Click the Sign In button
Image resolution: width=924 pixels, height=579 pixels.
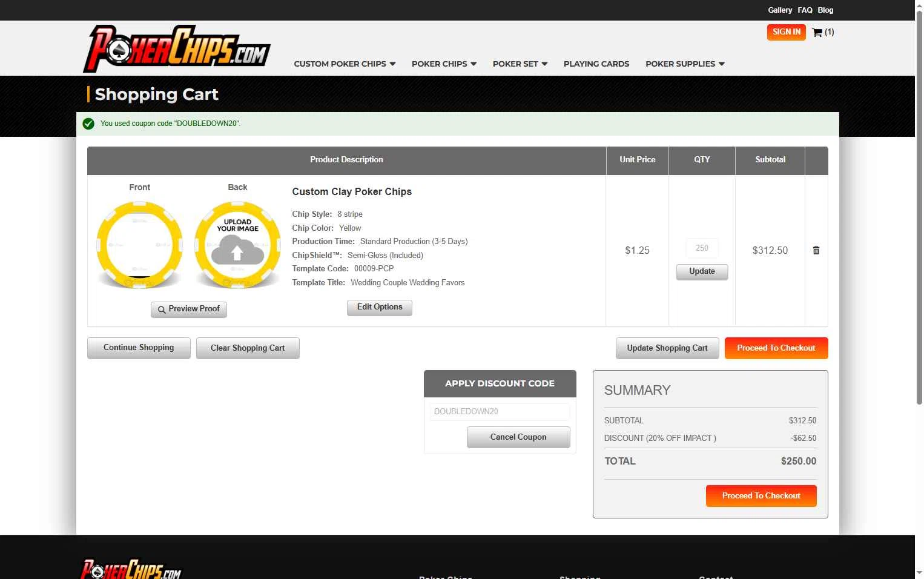[787, 32]
